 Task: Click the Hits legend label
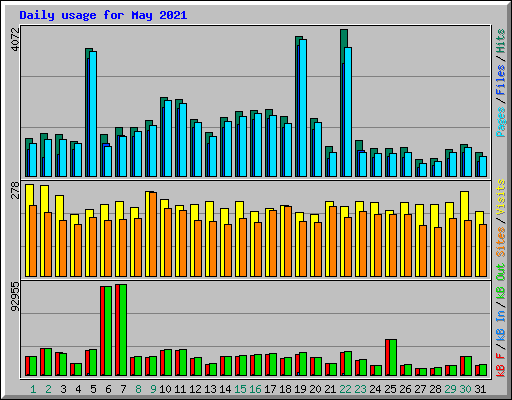click(500, 41)
